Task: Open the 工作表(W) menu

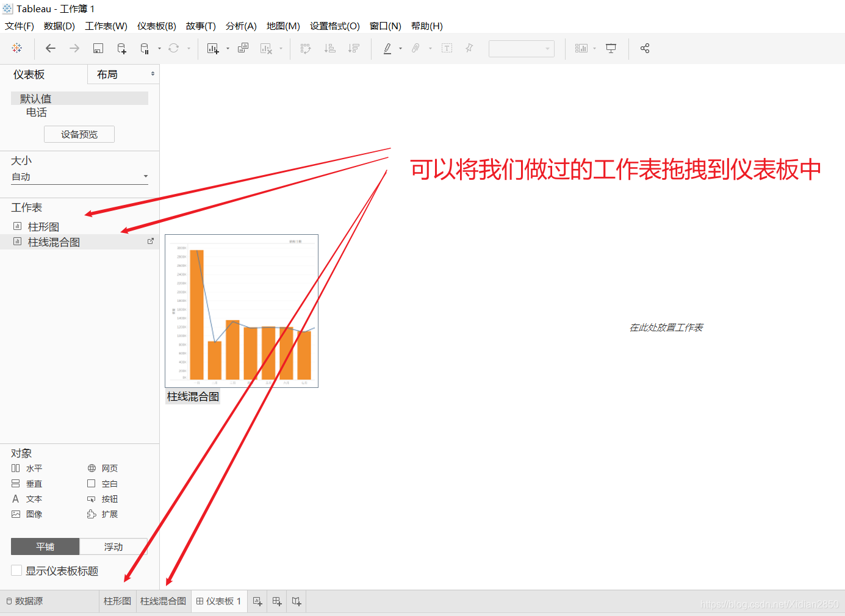Action: (x=106, y=26)
